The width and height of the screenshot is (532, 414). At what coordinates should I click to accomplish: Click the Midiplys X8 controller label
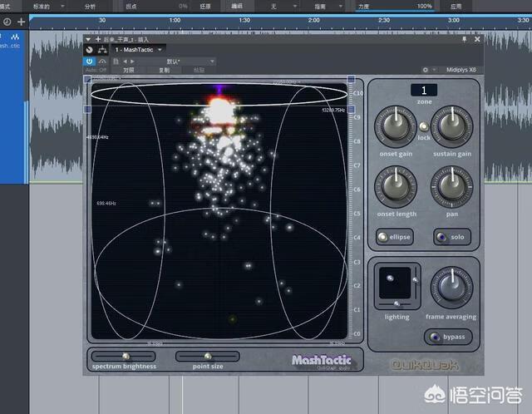point(461,70)
